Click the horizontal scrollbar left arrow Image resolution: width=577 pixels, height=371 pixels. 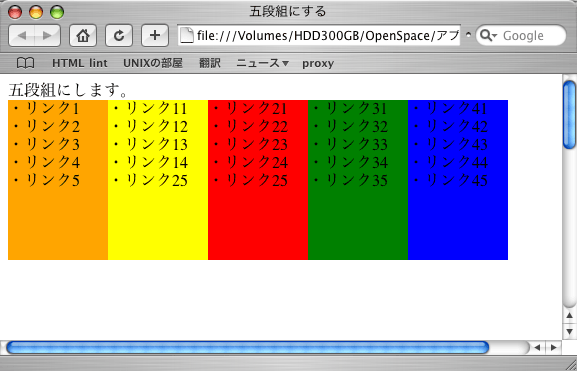pos(537,347)
